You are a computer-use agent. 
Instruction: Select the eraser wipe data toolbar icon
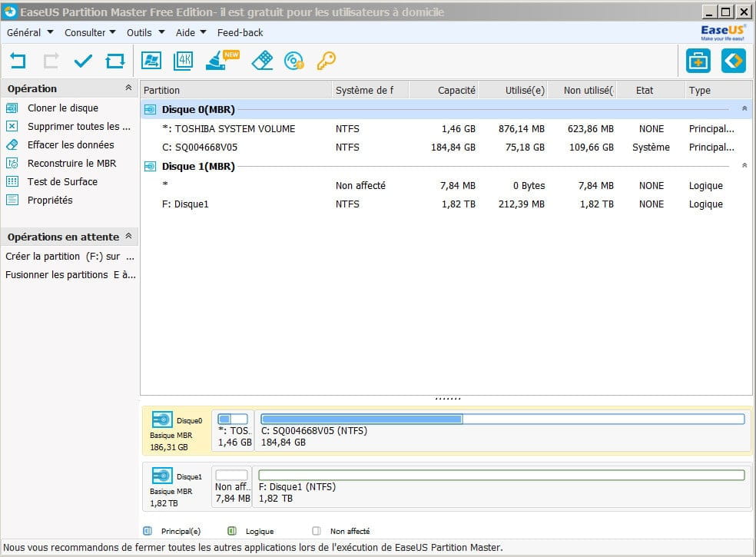click(x=262, y=61)
